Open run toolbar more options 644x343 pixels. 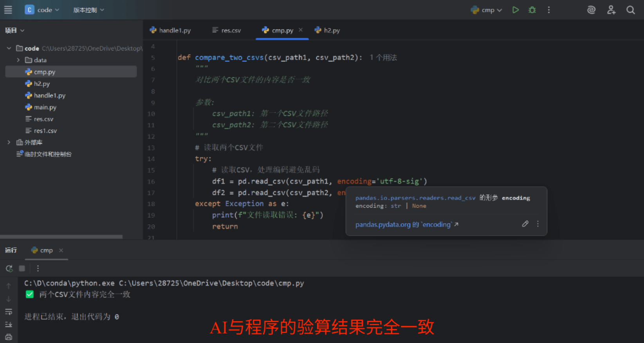(x=38, y=268)
